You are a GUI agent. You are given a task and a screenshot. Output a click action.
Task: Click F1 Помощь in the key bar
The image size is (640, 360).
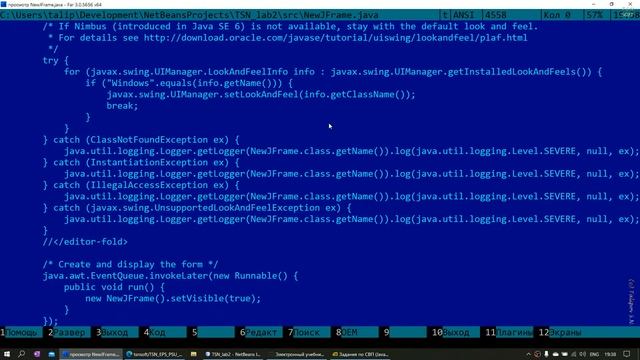[21, 332]
